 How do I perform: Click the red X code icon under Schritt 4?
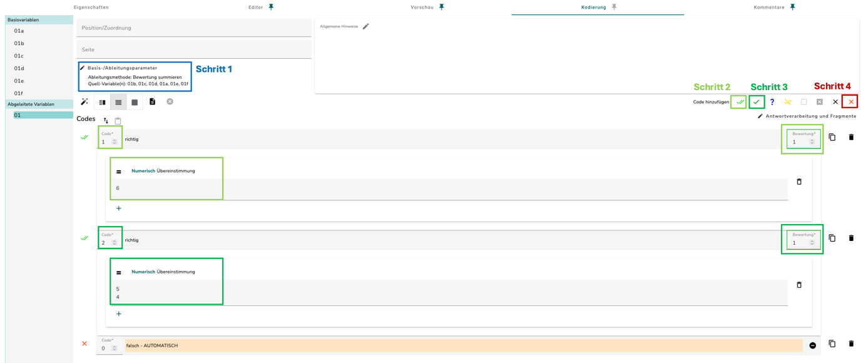851,102
